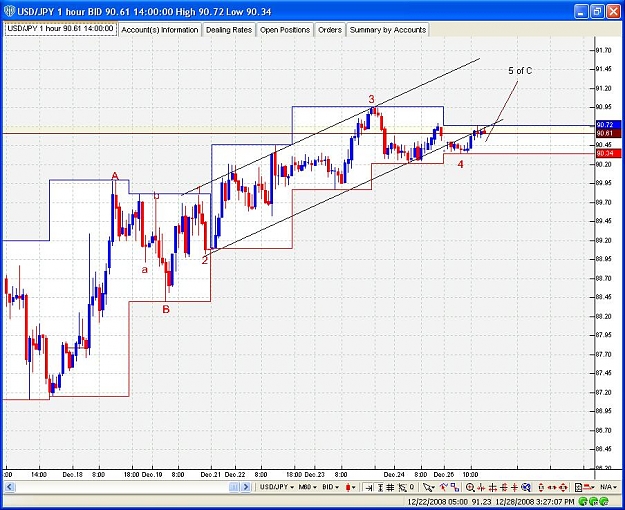Click the chart properties sheet icon
Image resolution: width=625 pixels, height=510 pixels.
tap(579, 487)
